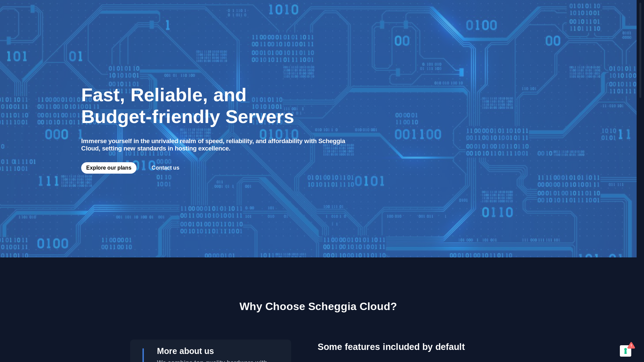This screenshot has width=644, height=362.
Task: Click the 'Why Choose Scheggia Cloud?' heading
Action: click(318, 306)
